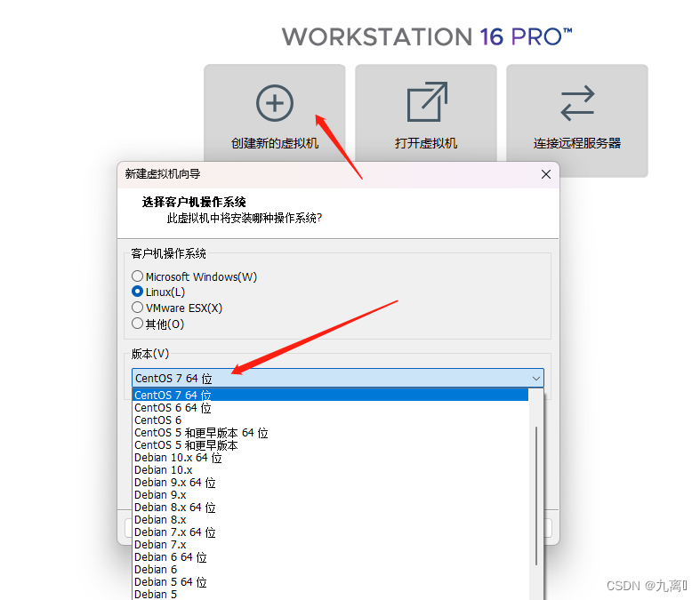Choose Debian 5 64 位
This screenshot has width=700, height=600.
330,582
